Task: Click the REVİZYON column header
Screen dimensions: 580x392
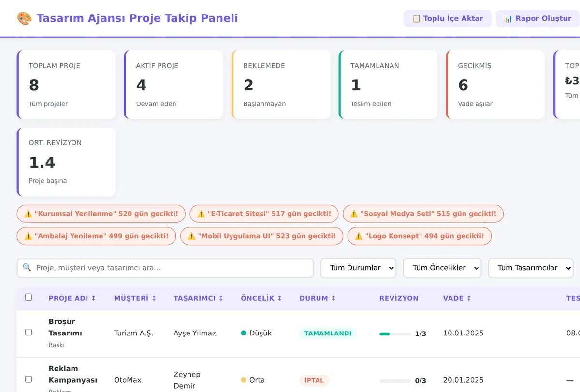Action: click(x=399, y=298)
